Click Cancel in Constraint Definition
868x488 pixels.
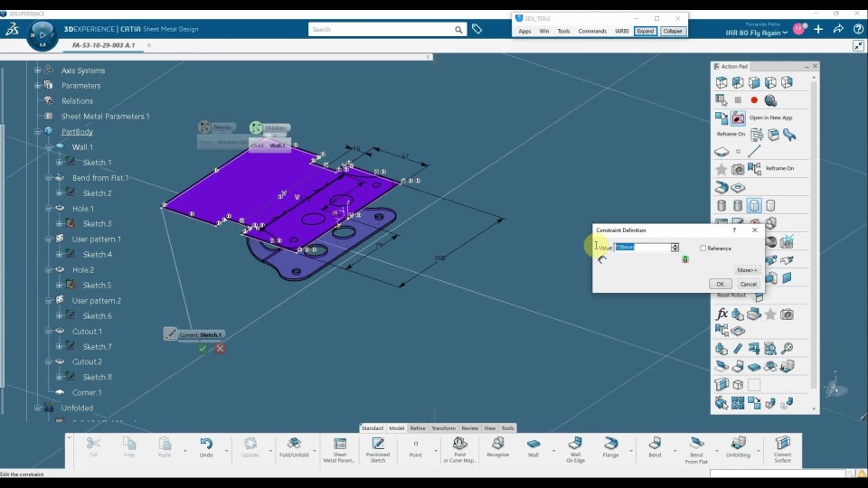749,284
